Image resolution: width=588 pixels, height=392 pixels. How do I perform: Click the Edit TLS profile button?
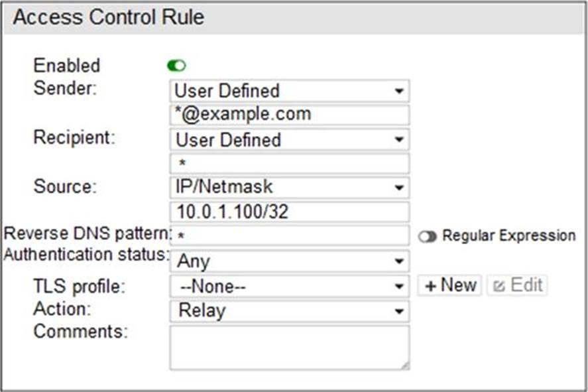[517, 286]
